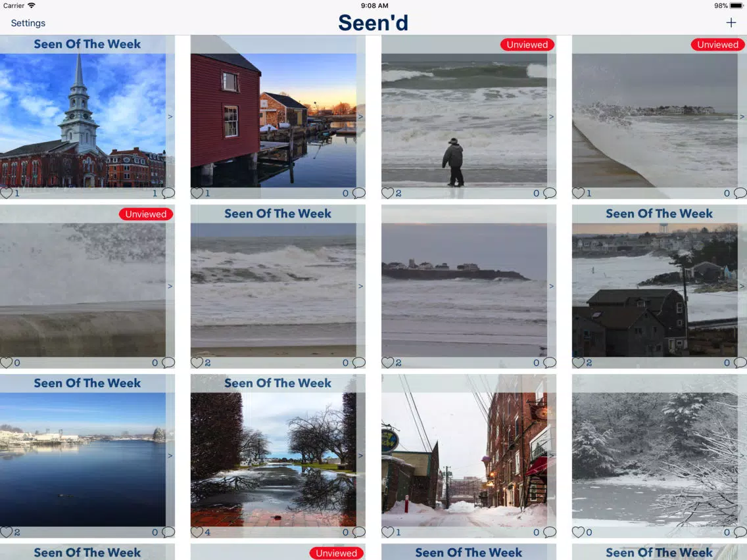Open the dark houses by snowy shore photo

tap(654, 289)
